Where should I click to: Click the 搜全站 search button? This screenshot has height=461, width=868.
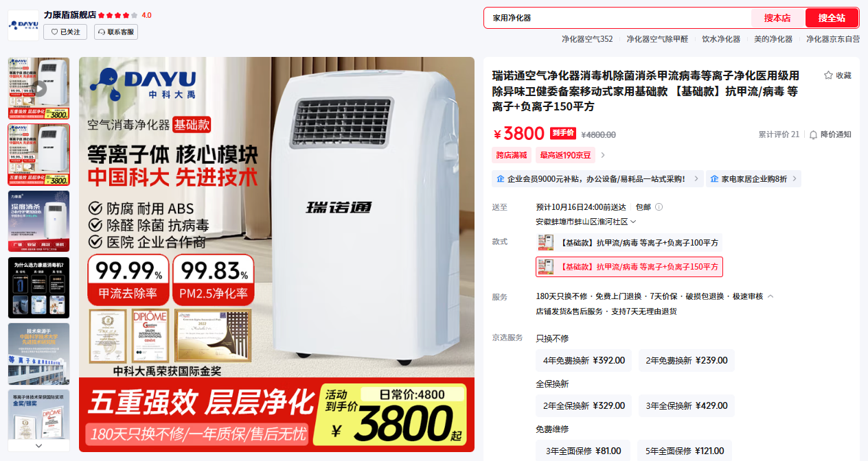(x=832, y=18)
